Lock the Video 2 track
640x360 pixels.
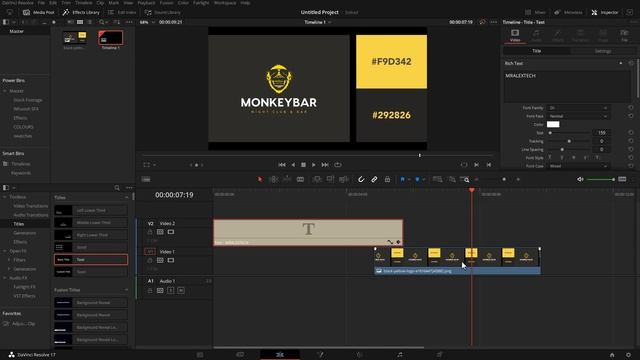click(x=150, y=232)
